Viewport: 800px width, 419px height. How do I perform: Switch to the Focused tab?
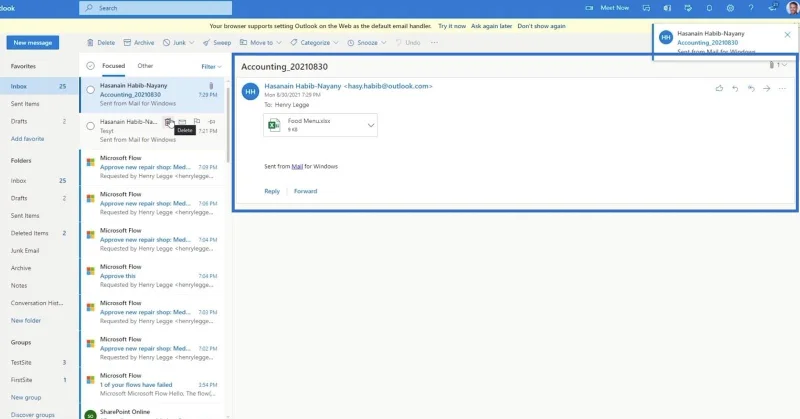tap(113, 66)
